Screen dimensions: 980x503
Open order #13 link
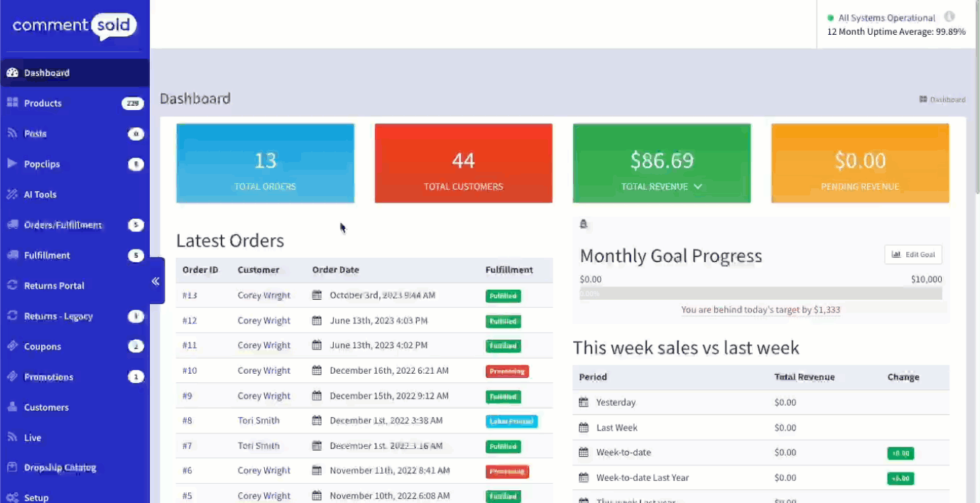click(190, 296)
